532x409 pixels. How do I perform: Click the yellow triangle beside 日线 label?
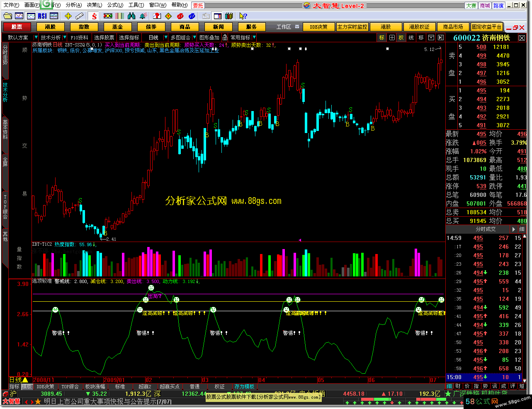[x=25, y=380]
